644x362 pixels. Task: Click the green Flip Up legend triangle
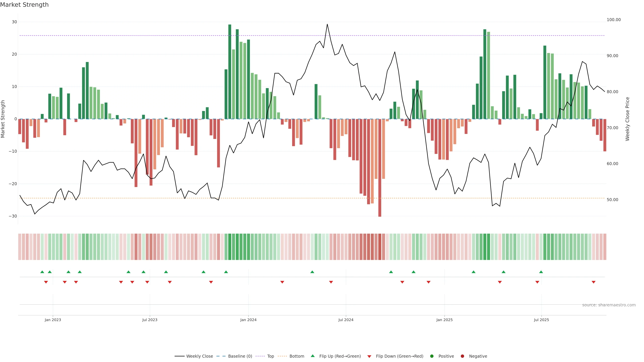(312, 356)
